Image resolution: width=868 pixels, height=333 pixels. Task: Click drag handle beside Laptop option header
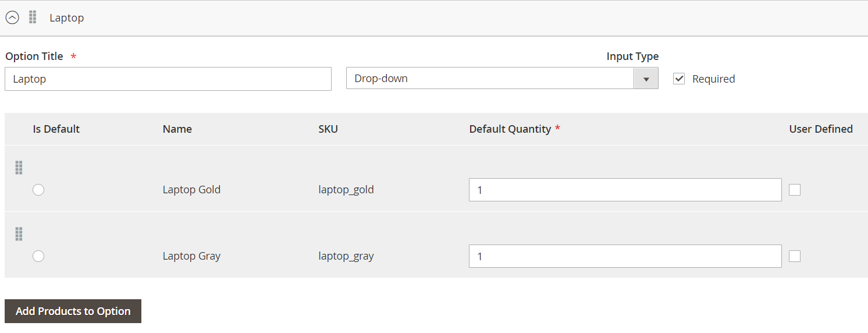[33, 17]
